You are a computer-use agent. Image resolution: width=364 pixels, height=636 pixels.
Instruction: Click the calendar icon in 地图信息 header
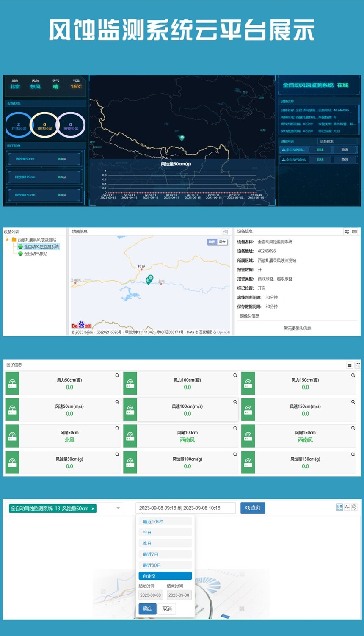pos(225,232)
